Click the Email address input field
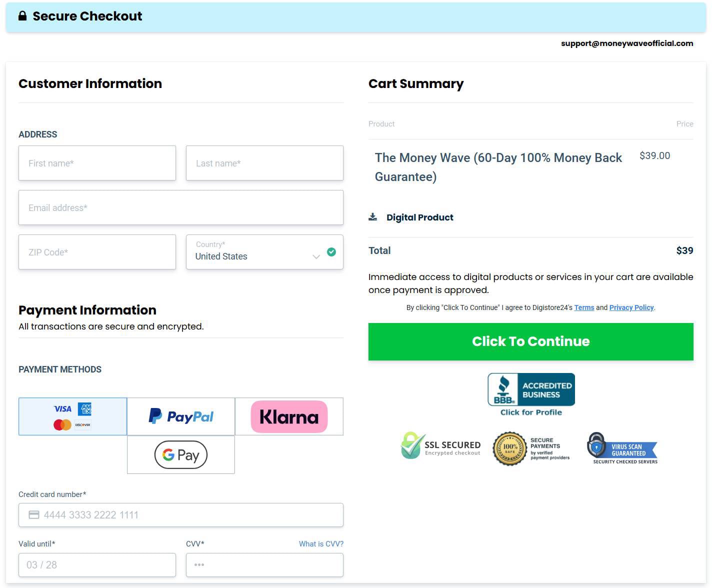The height and width of the screenshot is (588, 712). tap(180, 207)
